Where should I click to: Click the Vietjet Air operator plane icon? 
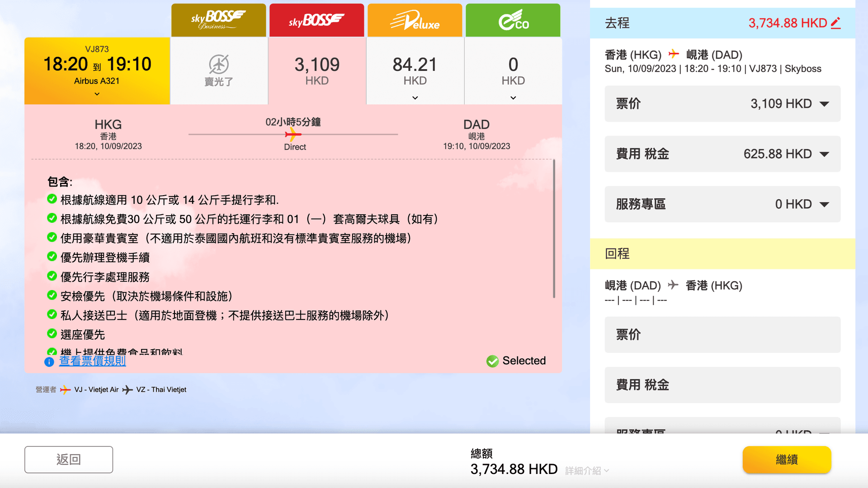[x=66, y=389]
